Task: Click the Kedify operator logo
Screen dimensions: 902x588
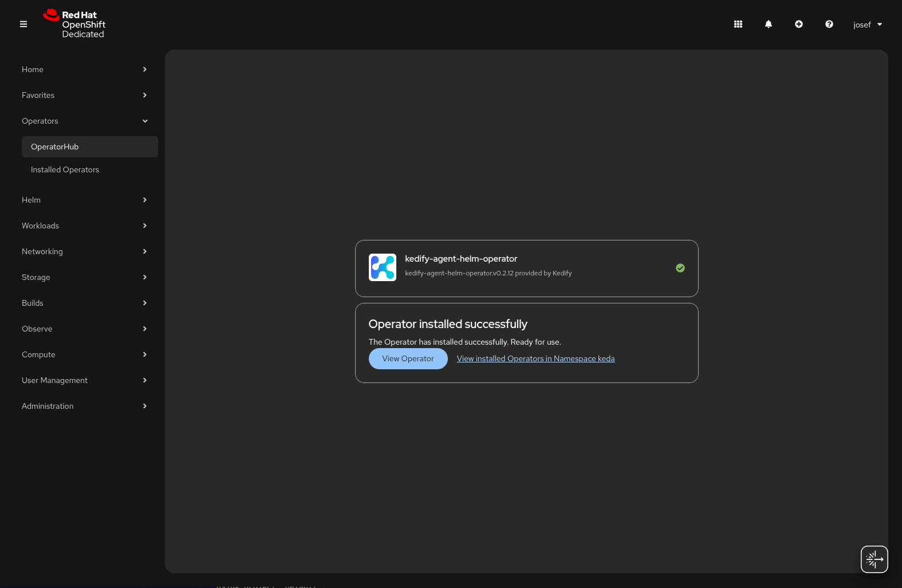Action: click(x=383, y=267)
